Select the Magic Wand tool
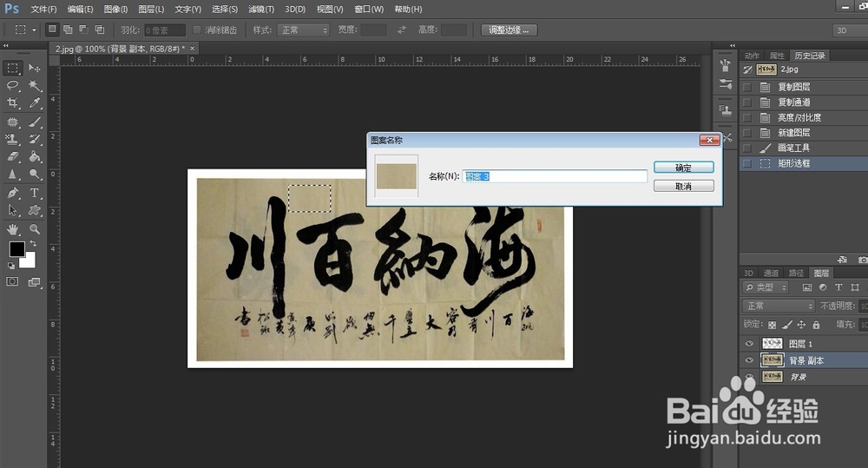Viewport: 868px width, 468px height. point(35,85)
